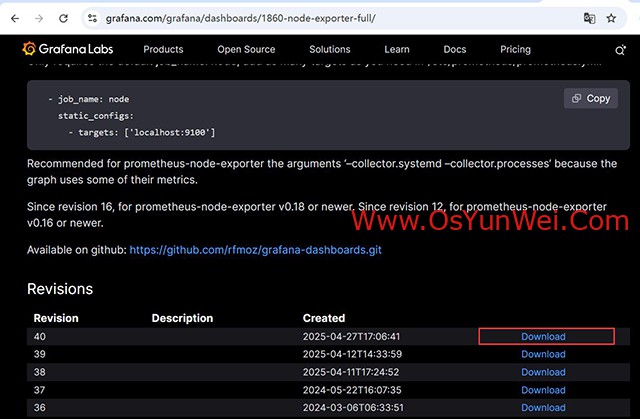Click the date 2025-04-12T14:33:59
This screenshot has width=640, height=419.
(x=352, y=354)
